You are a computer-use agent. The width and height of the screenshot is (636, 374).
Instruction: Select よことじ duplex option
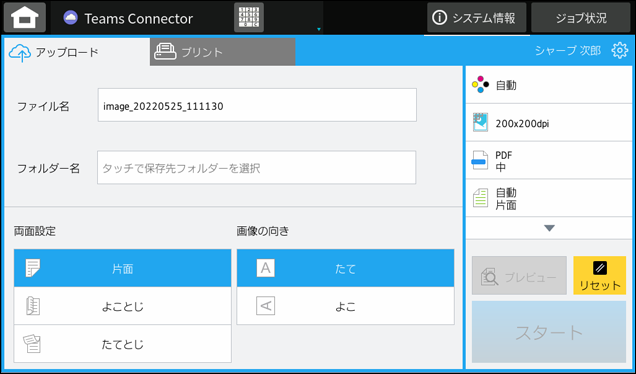pyautogui.click(x=122, y=306)
